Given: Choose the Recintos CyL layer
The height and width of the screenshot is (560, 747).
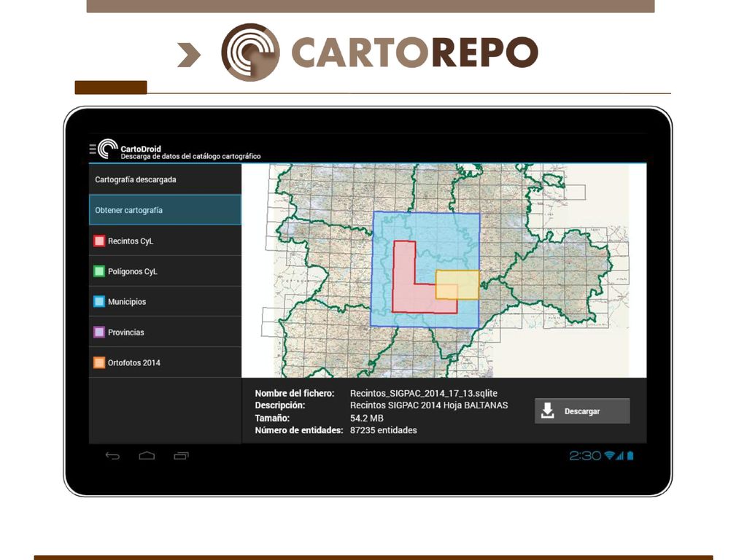Looking at the screenshot, I should [x=166, y=241].
